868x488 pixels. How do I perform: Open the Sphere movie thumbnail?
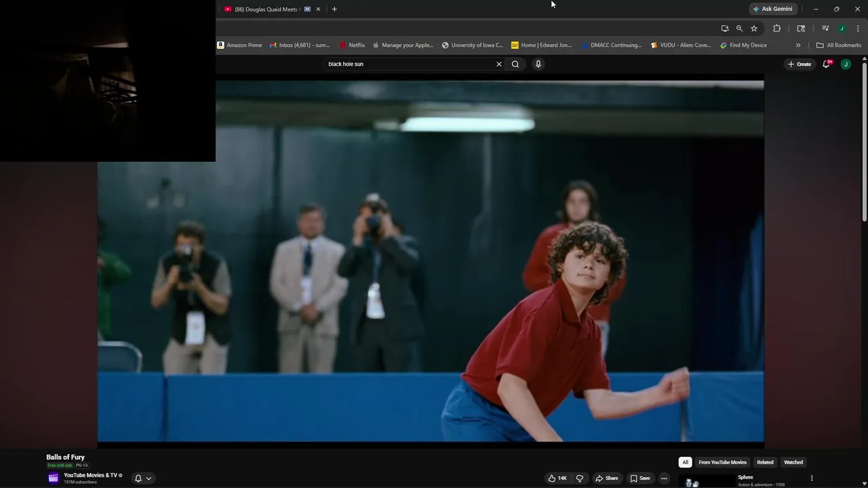(706, 481)
